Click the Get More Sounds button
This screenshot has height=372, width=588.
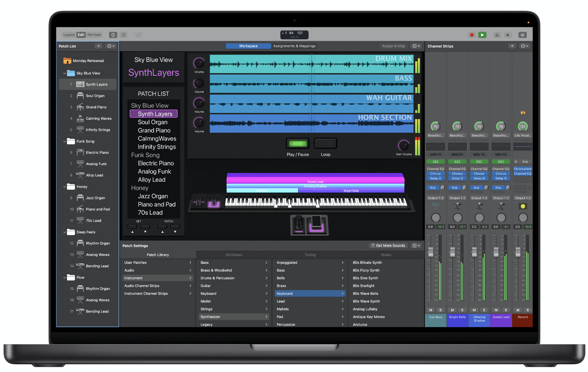388,245
